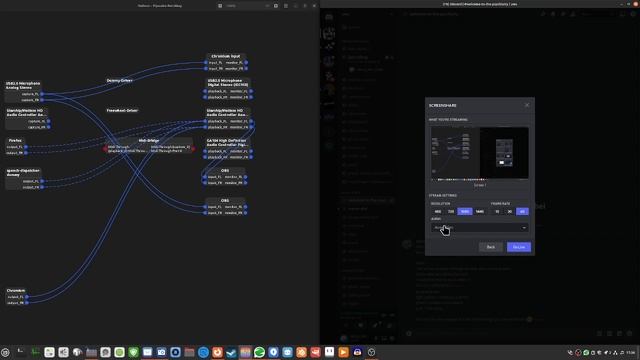Select the Firefox node title
This screenshot has width=640, height=360.
tap(15, 140)
